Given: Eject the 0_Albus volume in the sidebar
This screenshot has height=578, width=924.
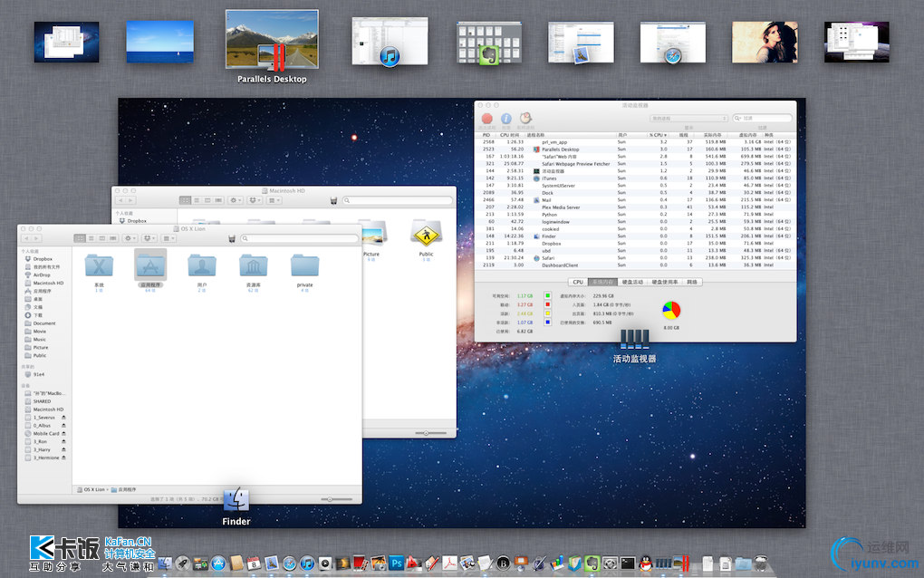Looking at the screenshot, I should 63,426.
